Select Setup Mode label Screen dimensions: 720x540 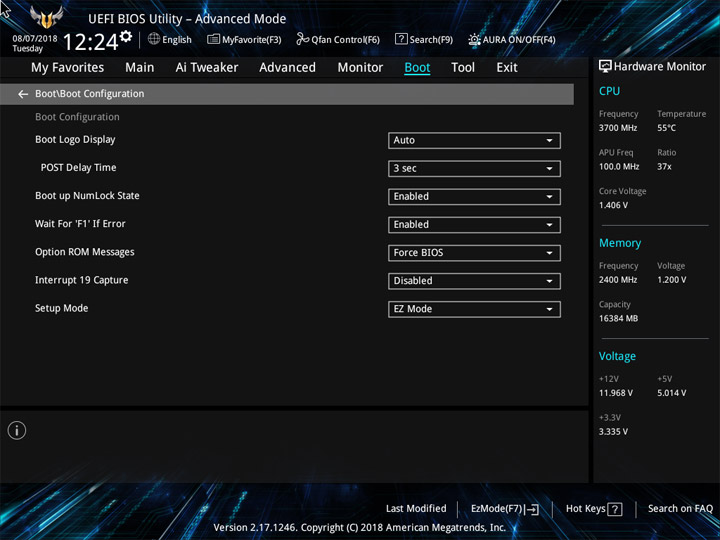(x=62, y=308)
